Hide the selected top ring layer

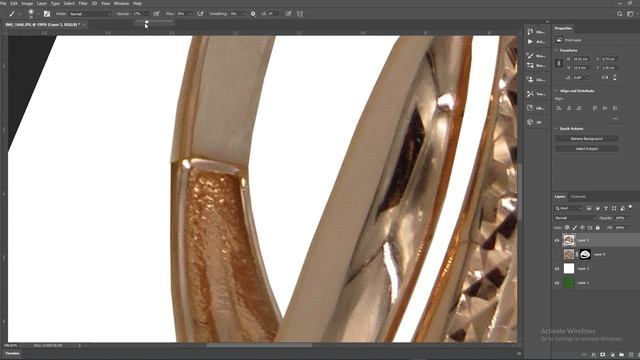pos(557,240)
